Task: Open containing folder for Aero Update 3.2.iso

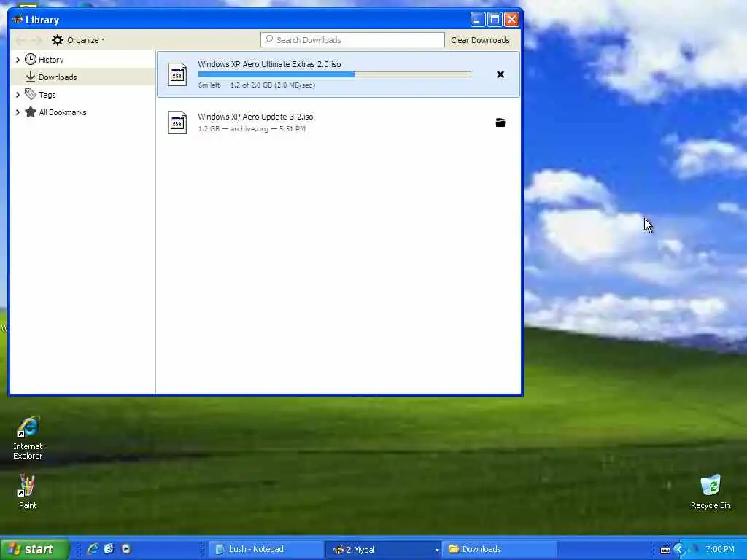Action: (x=500, y=122)
